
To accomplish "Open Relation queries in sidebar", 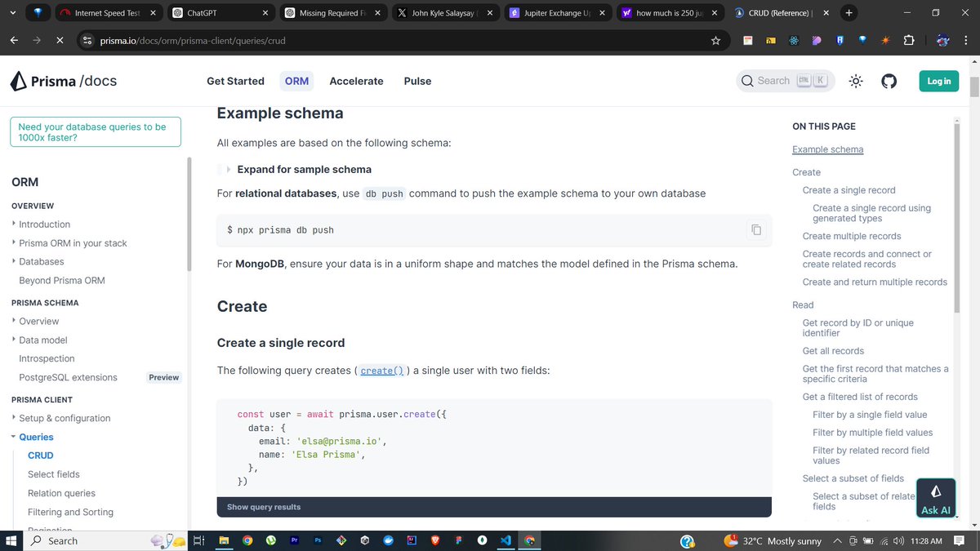I will pos(61,493).
